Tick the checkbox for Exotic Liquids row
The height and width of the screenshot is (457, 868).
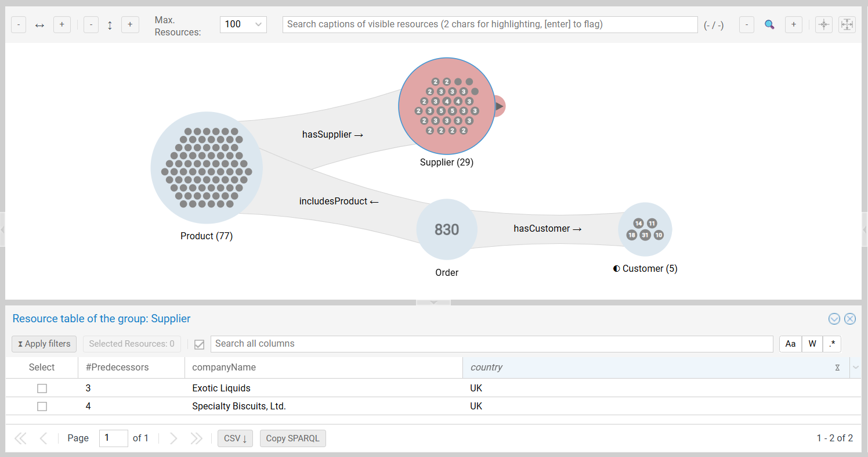(x=42, y=388)
